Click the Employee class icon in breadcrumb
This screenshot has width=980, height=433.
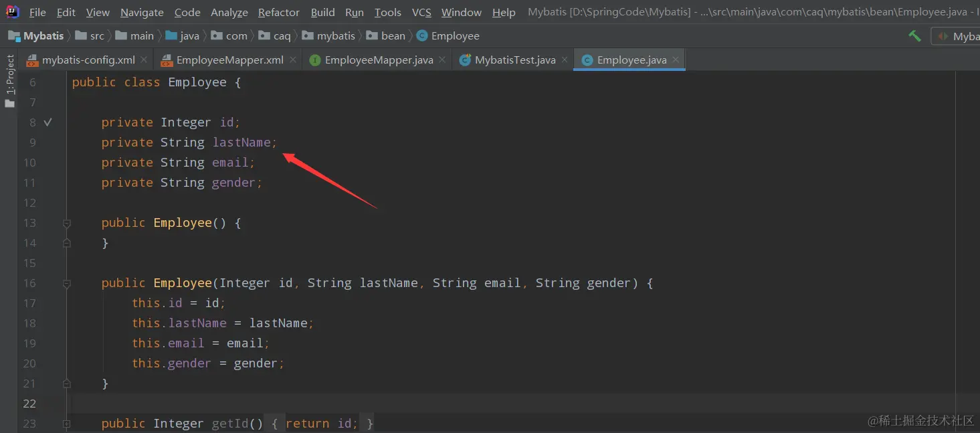pyautogui.click(x=422, y=36)
